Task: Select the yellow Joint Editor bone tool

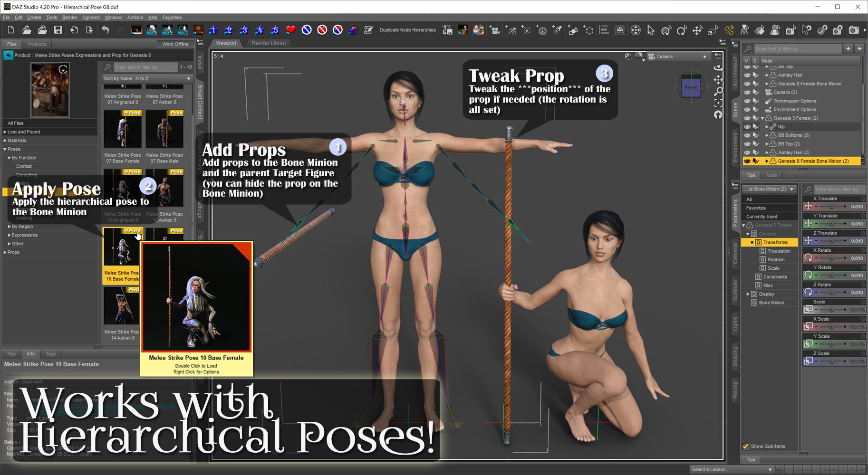Action: pos(729,30)
